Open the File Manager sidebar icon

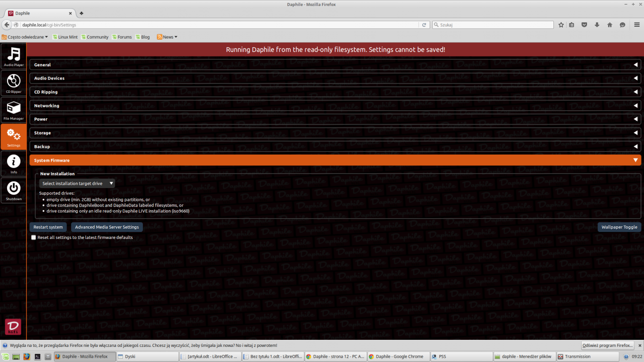coord(14,110)
